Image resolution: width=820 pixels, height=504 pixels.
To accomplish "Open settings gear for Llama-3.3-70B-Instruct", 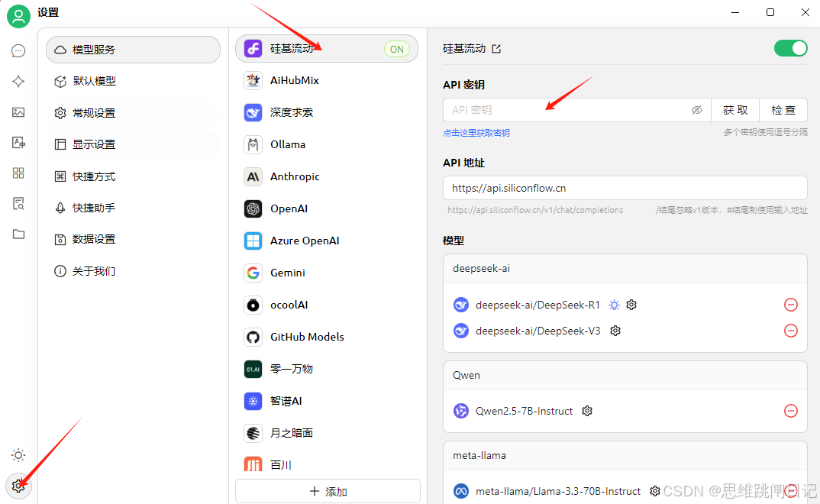I will click(655, 491).
